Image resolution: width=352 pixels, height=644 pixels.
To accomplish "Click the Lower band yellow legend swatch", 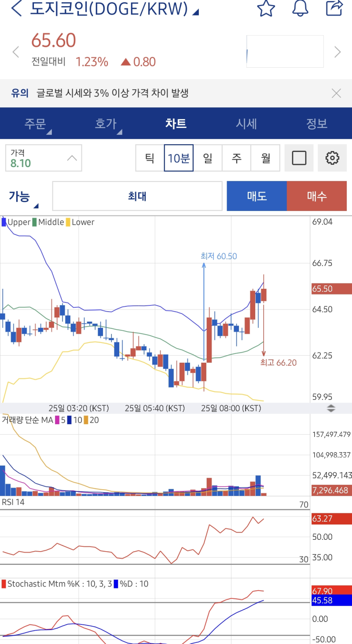I will point(68,222).
